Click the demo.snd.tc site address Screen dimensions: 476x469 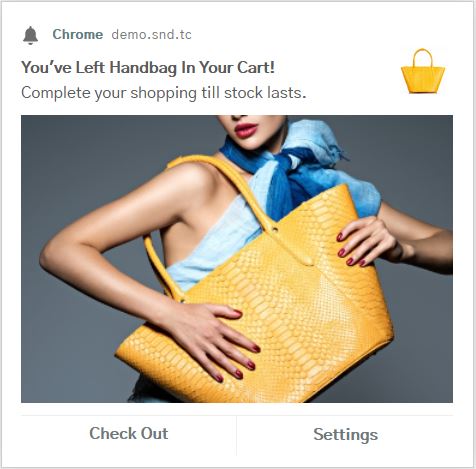coord(152,35)
